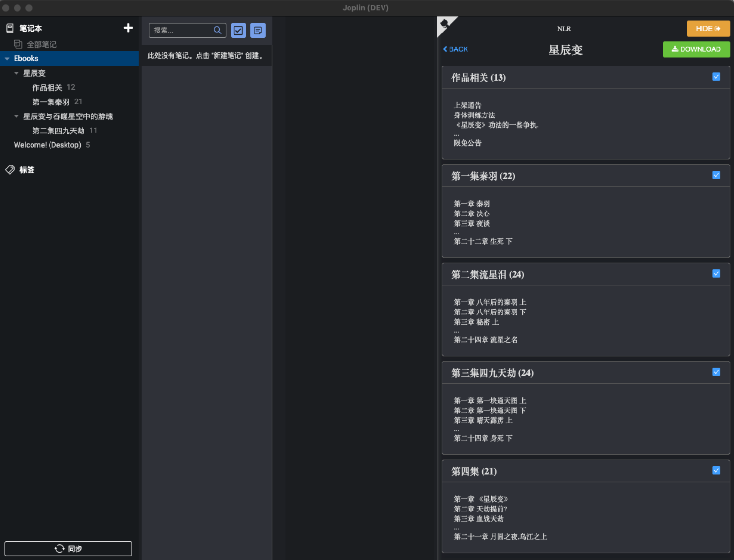The width and height of the screenshot is (734, 560).
Task: Click the pin icon in plugin panel corner
Action: [x=444, y=24]
